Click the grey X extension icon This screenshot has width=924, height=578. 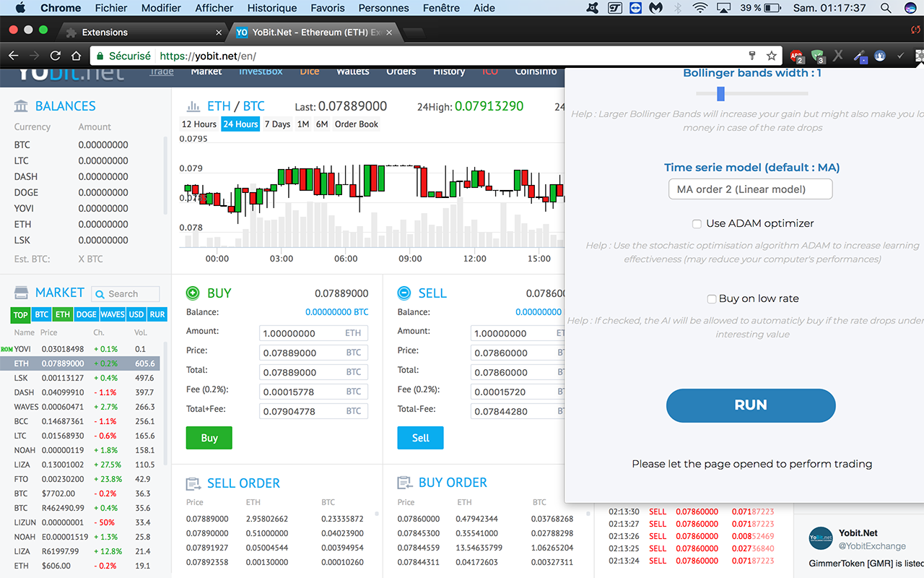pyautogui.click(x=838, y=56)
